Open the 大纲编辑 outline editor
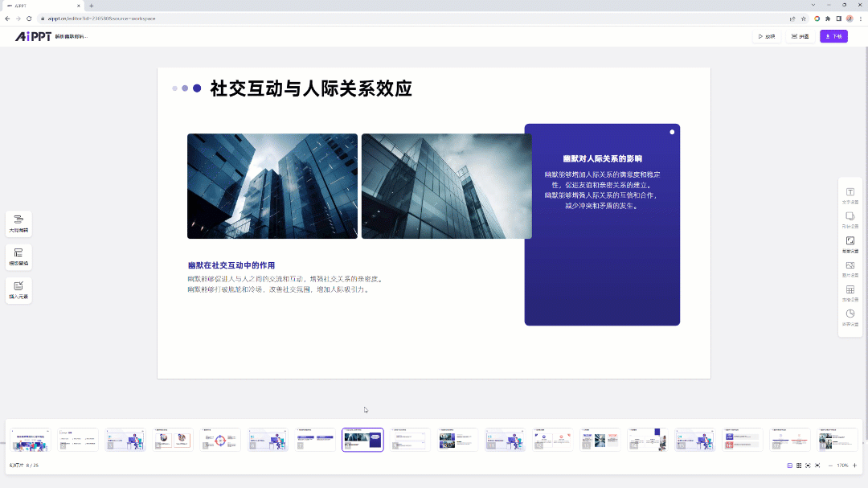This screenshot has width=868, height=488. [18, 223]
